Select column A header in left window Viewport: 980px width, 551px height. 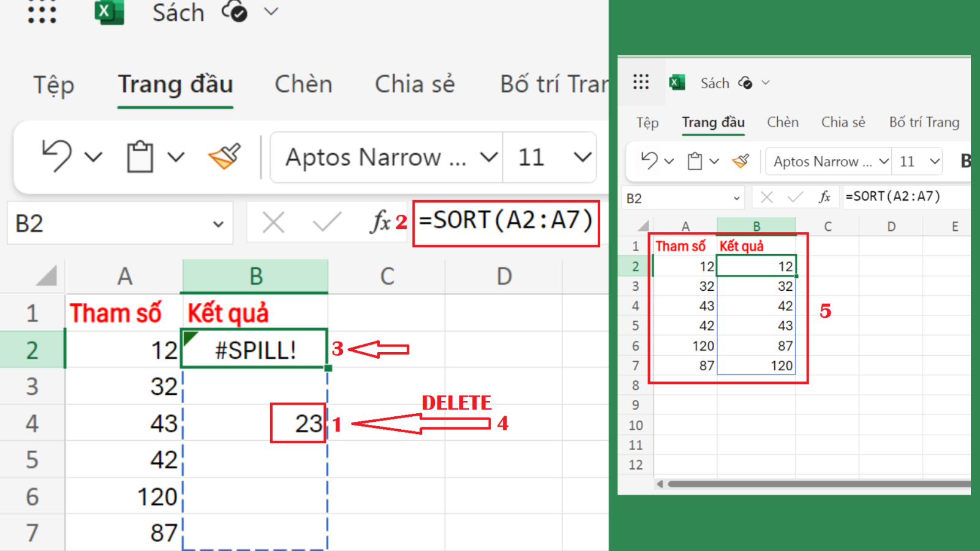click(124, 276)
